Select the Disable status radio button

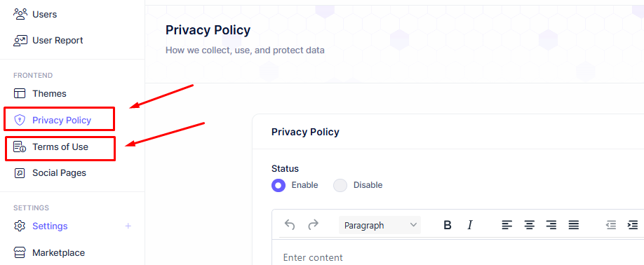340,185
